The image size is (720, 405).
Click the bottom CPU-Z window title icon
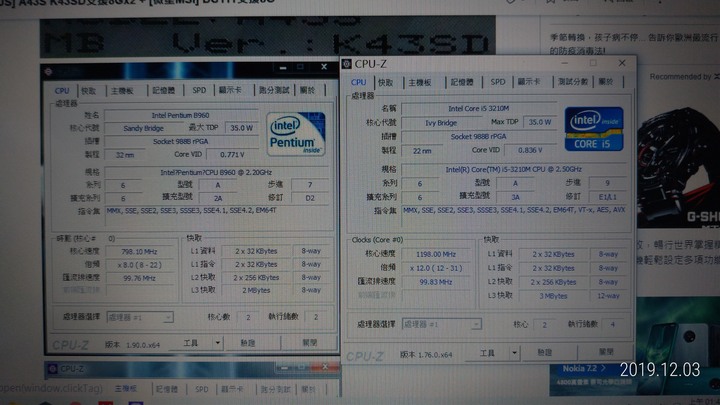pyautogui.click(x=52, y=369)
